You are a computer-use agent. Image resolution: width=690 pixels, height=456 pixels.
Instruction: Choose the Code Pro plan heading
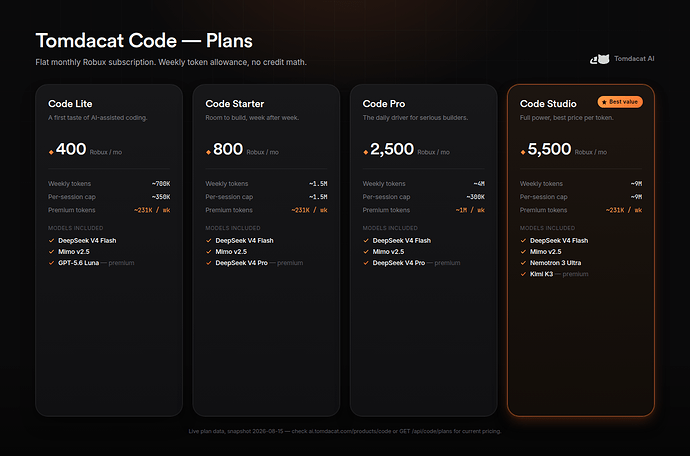(x=384, y=104)
